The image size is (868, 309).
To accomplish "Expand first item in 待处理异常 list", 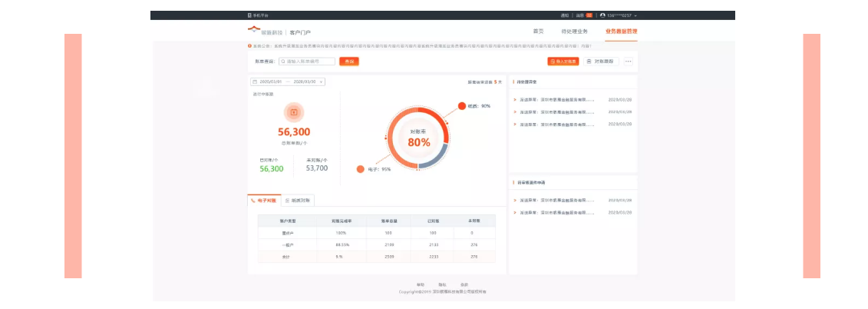I will click(515, 100).
